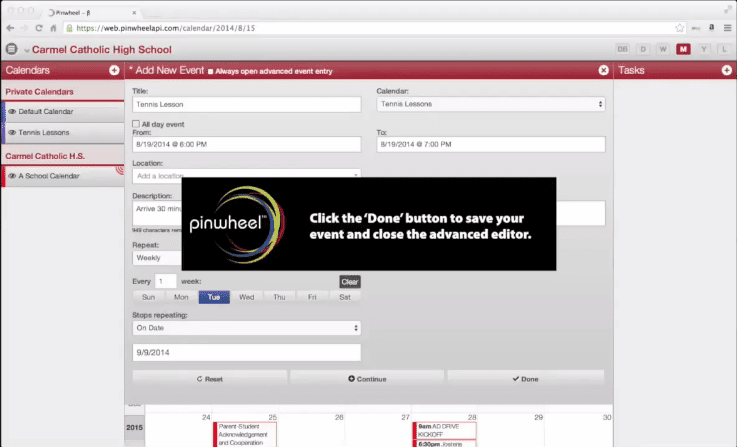The height and width of the screenshot is (447, 737).
Task: Click the URL address bar
Action: pos(375,28)
